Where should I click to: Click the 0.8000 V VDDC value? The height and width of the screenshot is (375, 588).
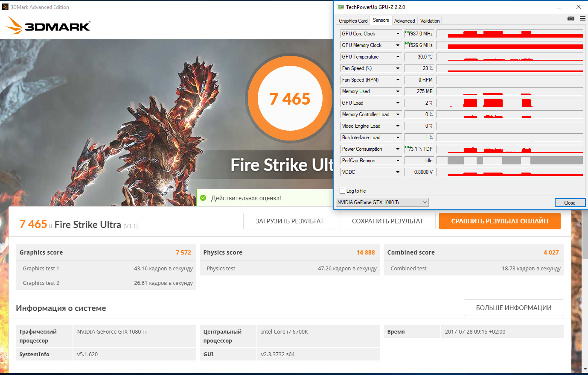point(419,172)
